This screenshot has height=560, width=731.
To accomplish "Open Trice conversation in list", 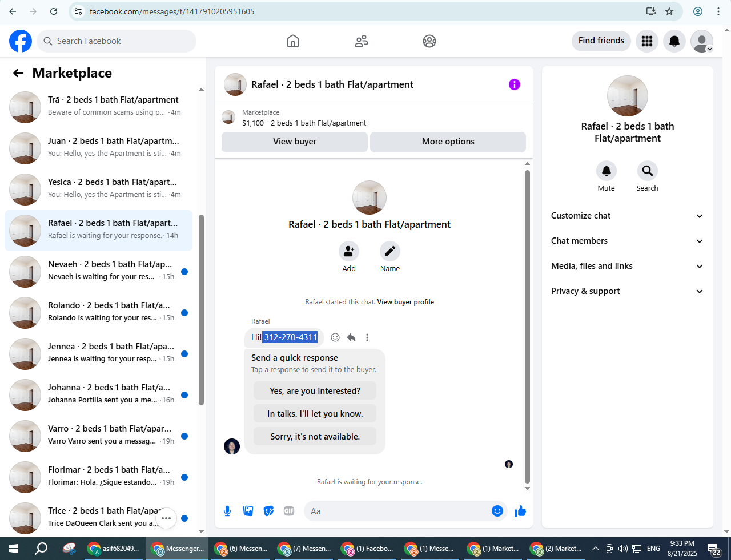I will click(98, 518).
